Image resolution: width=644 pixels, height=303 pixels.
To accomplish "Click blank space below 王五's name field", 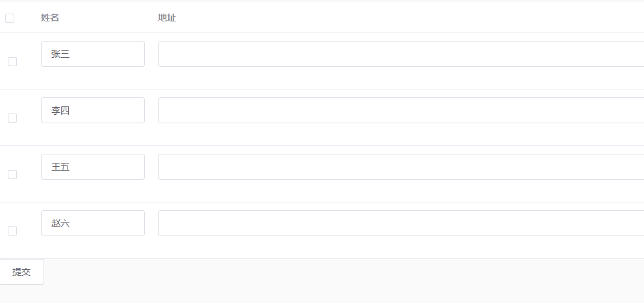I will coord(93,191).
